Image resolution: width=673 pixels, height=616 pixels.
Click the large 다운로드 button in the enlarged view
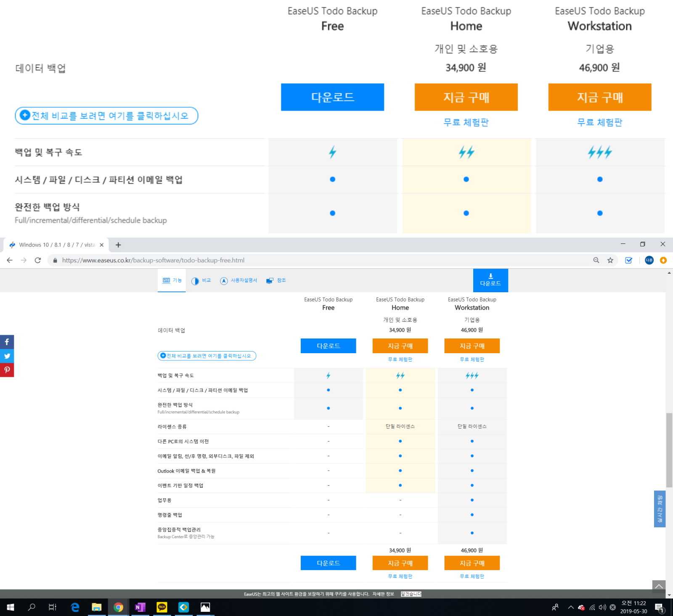click(x=332, y=97)
